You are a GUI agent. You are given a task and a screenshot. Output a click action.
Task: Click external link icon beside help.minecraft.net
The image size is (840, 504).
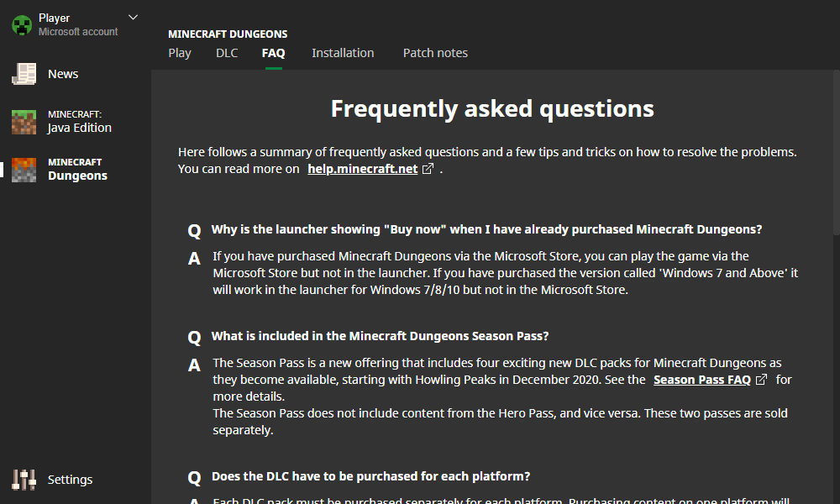[428, 169]
